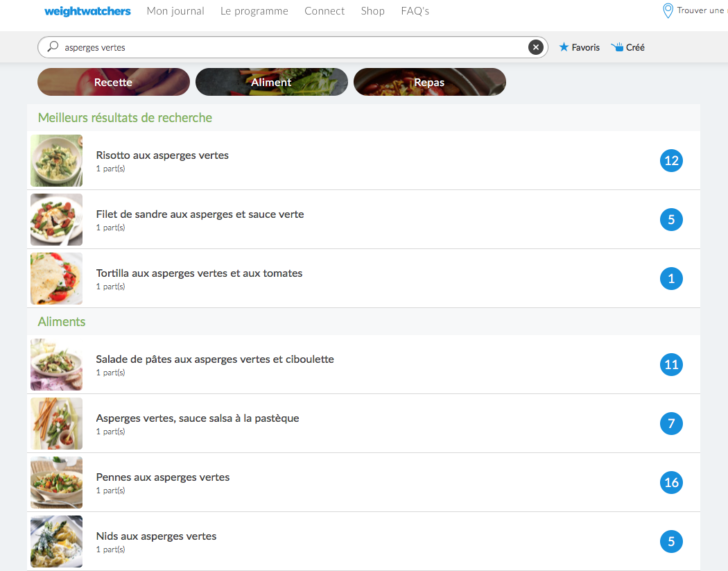Open Le programme menu
Screen dimensions: 728x571
tap(254, 11)
